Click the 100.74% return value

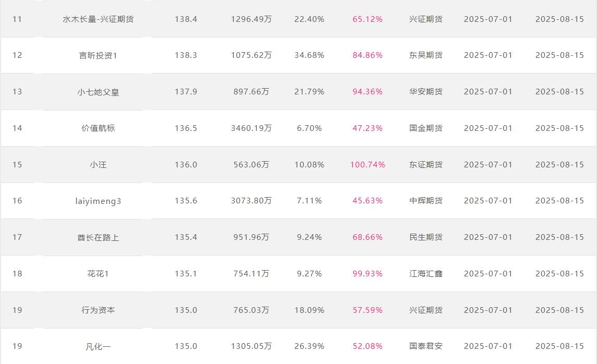[x=367, y=165]
